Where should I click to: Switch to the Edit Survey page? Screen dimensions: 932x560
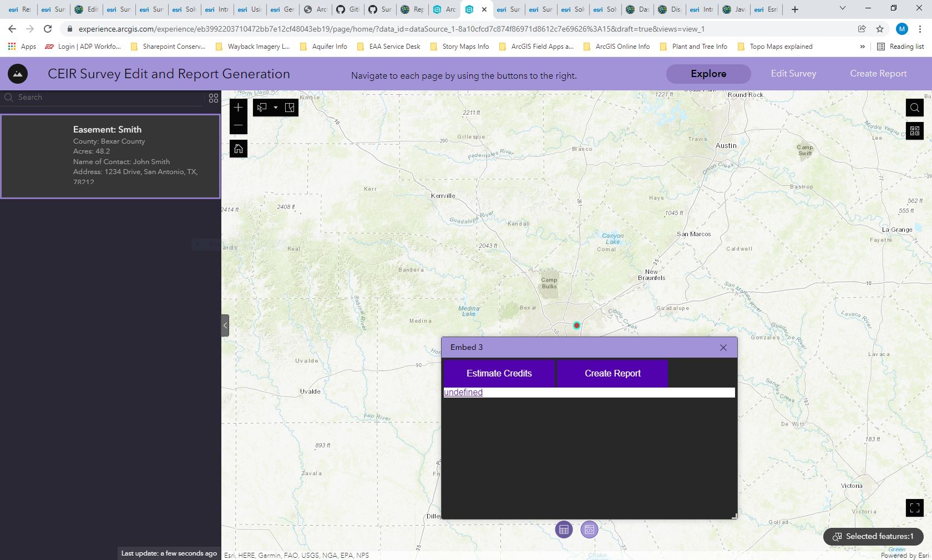(x=793, y=74)
